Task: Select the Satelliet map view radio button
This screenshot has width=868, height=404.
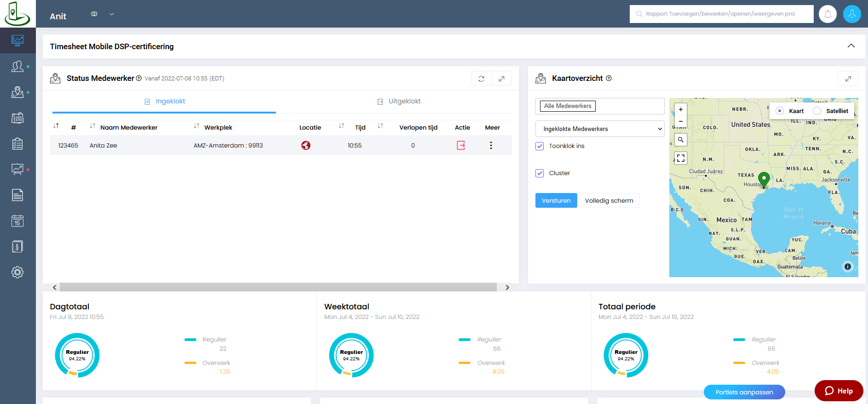Action: 817,111
